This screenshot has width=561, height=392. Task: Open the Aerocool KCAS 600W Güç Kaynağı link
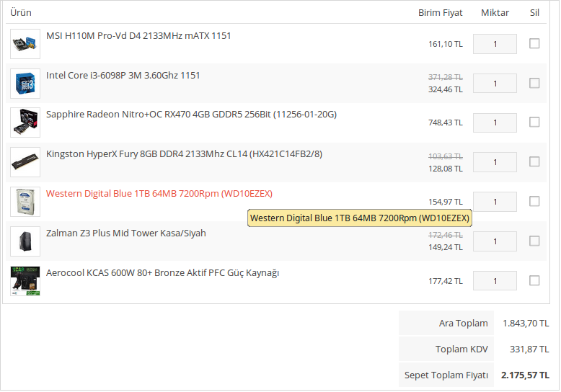(162, 273)
